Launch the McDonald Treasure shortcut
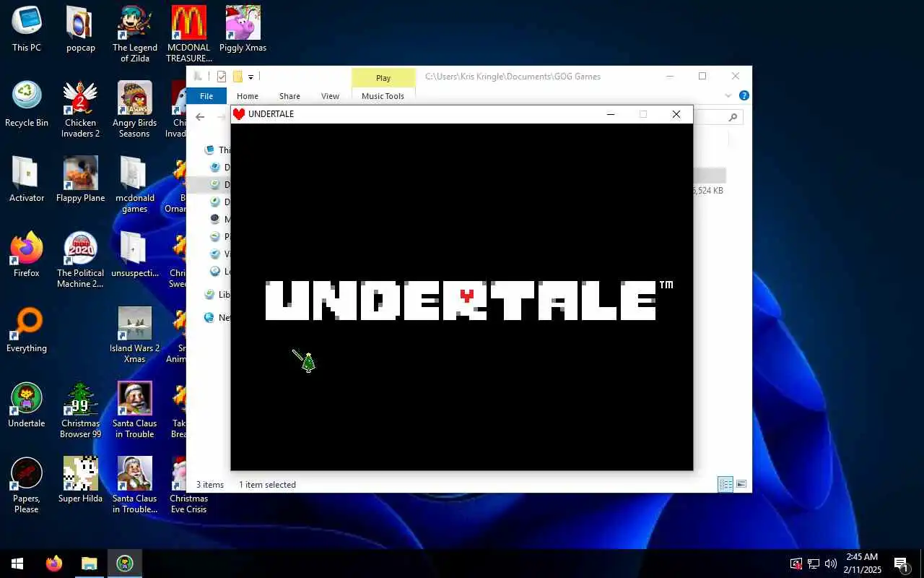The width and height of the screenshot is (924, 578). tap(189, 35)
